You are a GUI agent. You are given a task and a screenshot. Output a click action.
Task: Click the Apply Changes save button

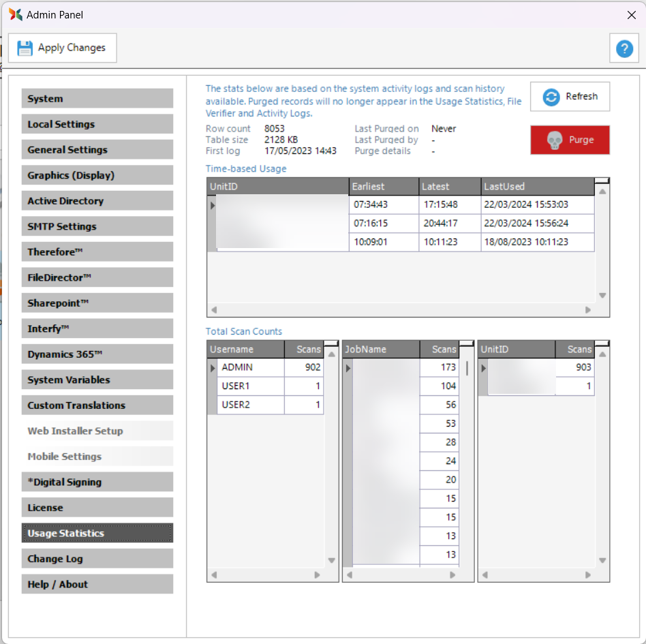(63, 48)
